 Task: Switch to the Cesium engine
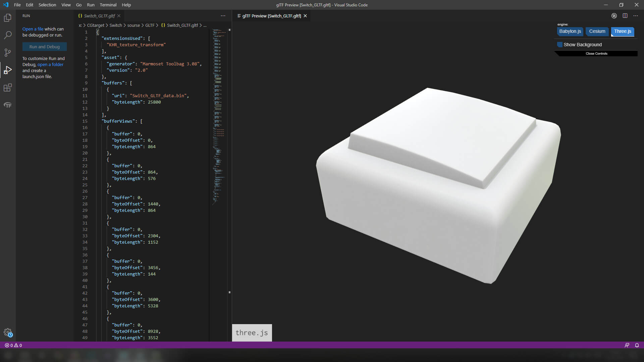tap(597, 32)
